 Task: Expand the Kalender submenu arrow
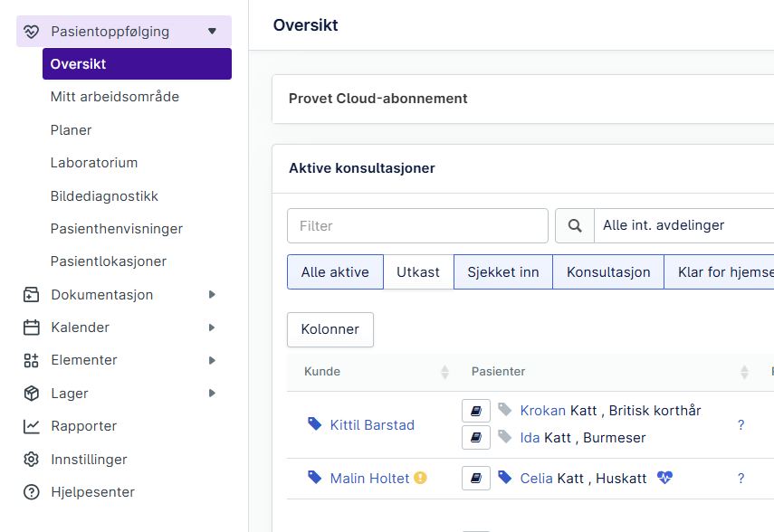tap(212, 328)
